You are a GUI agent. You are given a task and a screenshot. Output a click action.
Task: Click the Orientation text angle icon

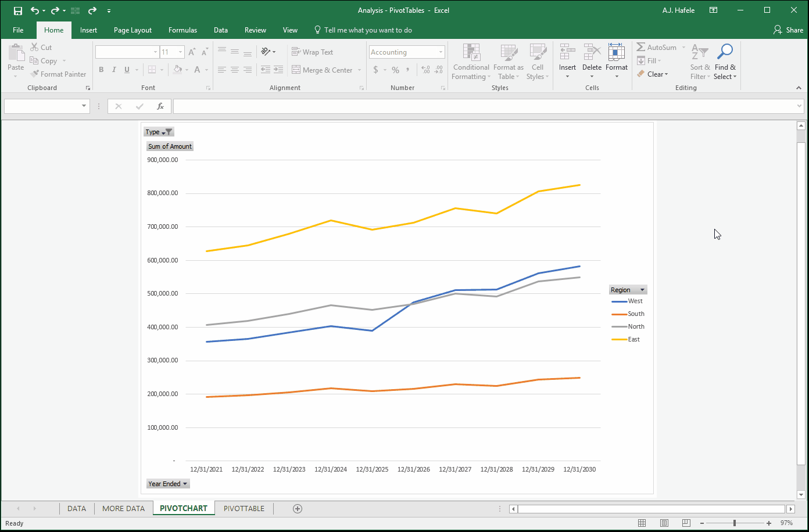coord(266,52)
